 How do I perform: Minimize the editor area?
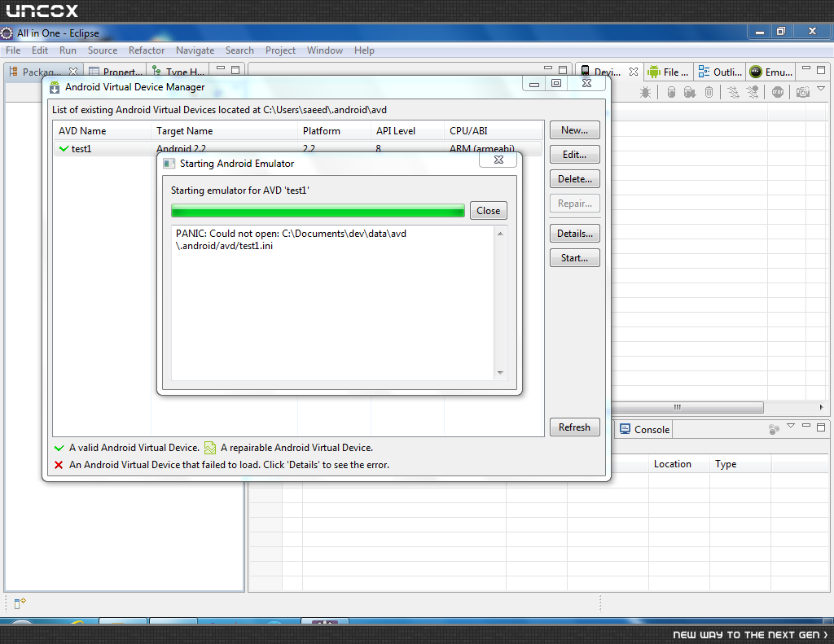pos(548,69)
